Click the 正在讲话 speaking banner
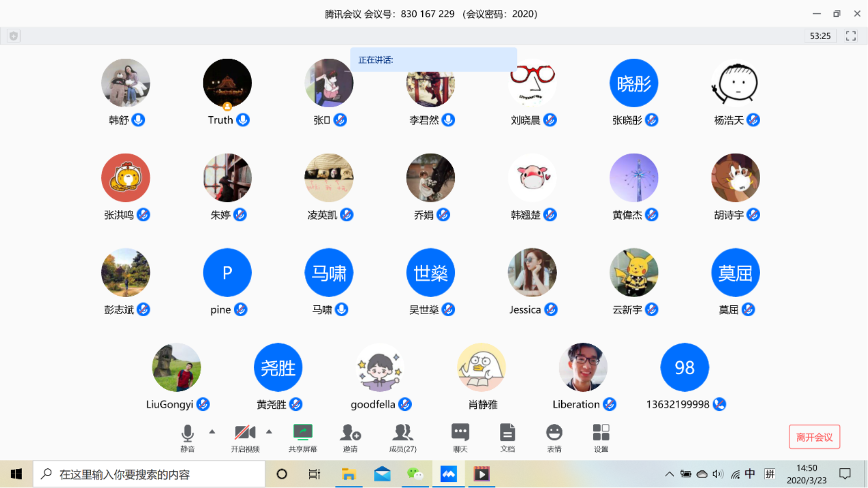This screenshot has height=488, width=868. pos(433,60)
